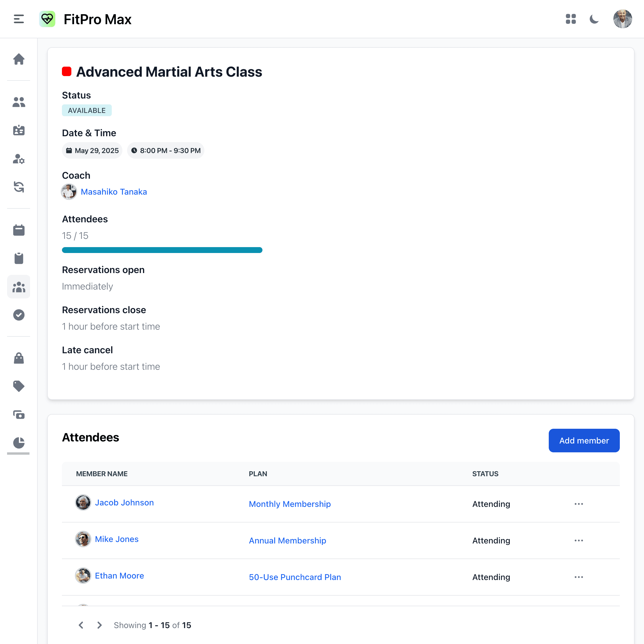Click the Add member button
Viewport: 644px width, 644px height.
(x=584, y=441)
